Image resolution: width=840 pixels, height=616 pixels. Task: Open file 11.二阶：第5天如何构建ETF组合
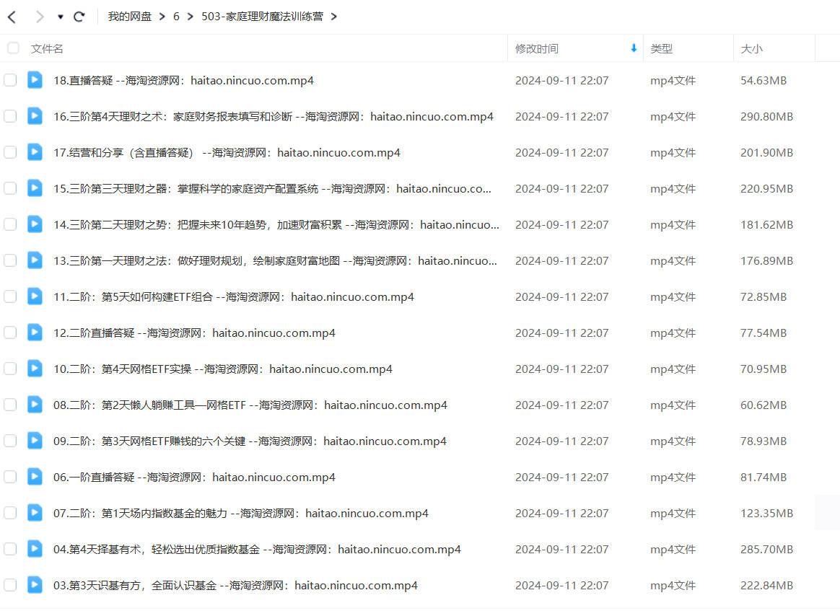coord(234,296)
